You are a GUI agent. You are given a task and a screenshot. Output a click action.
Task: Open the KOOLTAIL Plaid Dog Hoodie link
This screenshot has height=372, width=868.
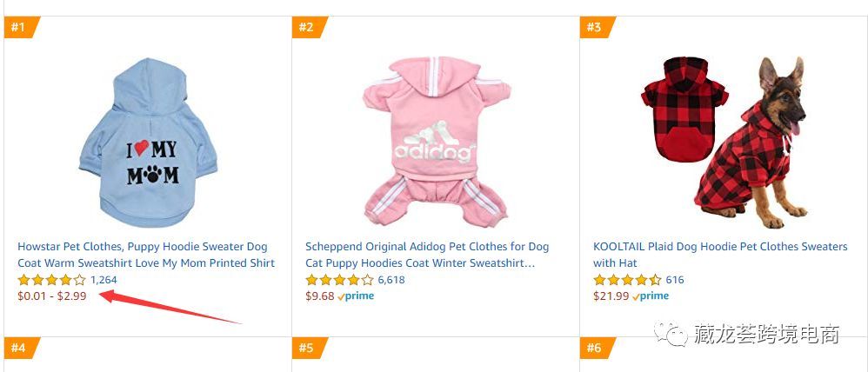tap(719, 247)
